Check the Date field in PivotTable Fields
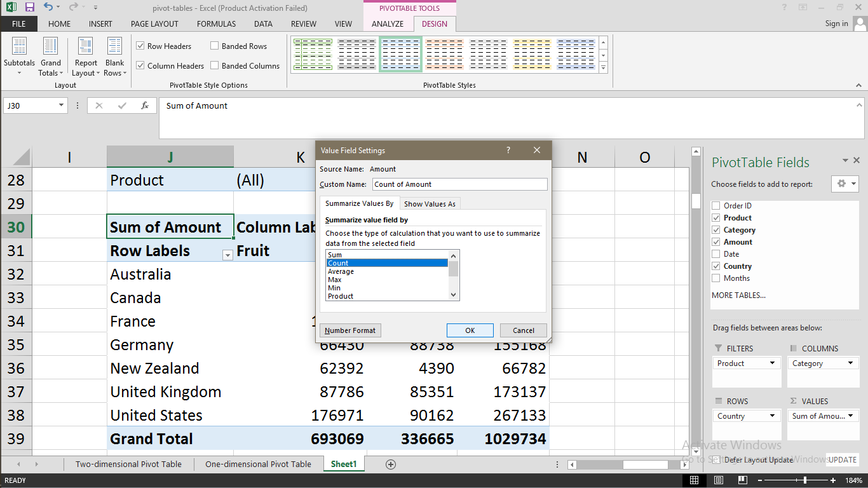Screen dimensions: 868x488 point(715,254)
